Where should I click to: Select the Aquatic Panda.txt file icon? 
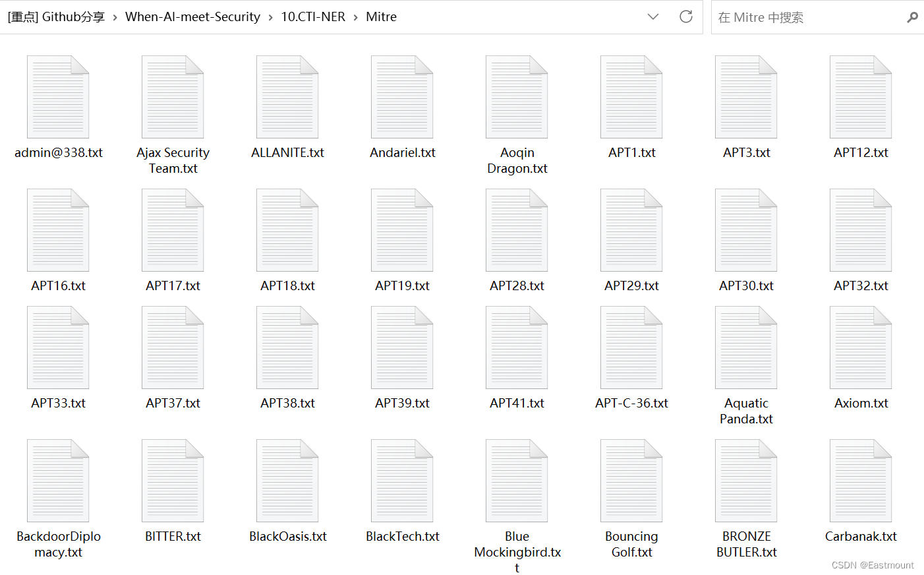tap(746, 348)
